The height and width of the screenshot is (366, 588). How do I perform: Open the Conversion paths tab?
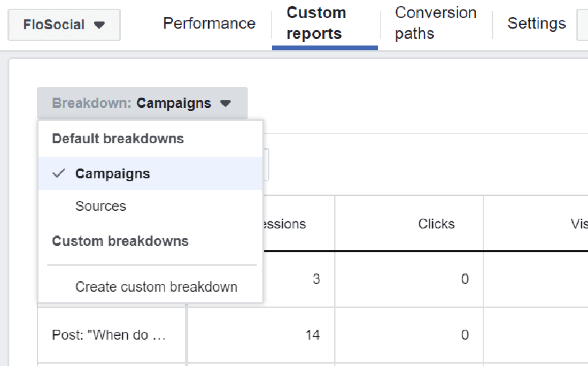tap(435, 23)
